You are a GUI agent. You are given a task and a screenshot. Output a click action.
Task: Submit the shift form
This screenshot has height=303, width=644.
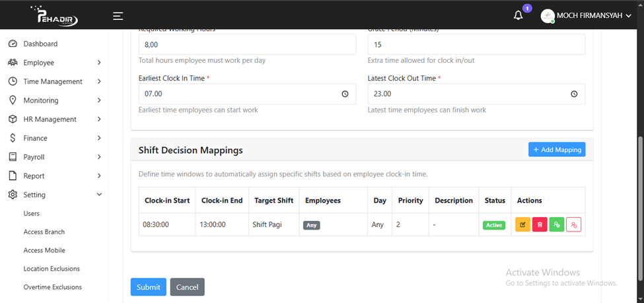(148, 287)
